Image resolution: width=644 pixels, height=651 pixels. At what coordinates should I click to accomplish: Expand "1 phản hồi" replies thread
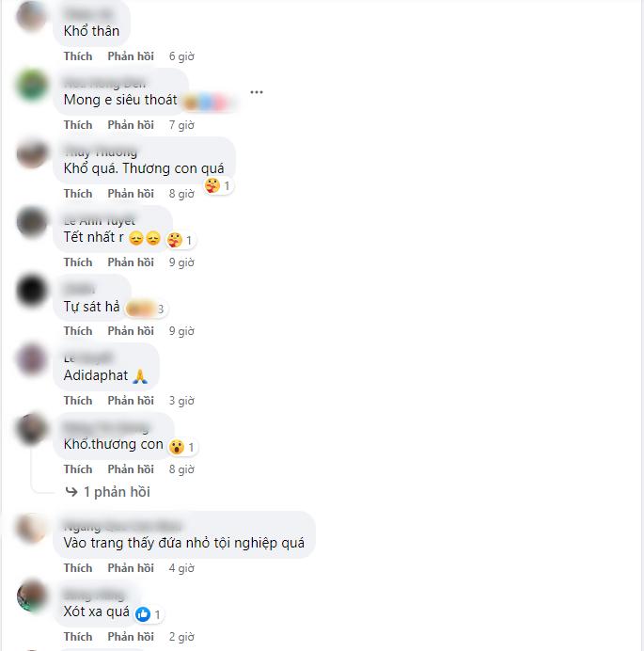pyautogui.click(x=117, y=492)
